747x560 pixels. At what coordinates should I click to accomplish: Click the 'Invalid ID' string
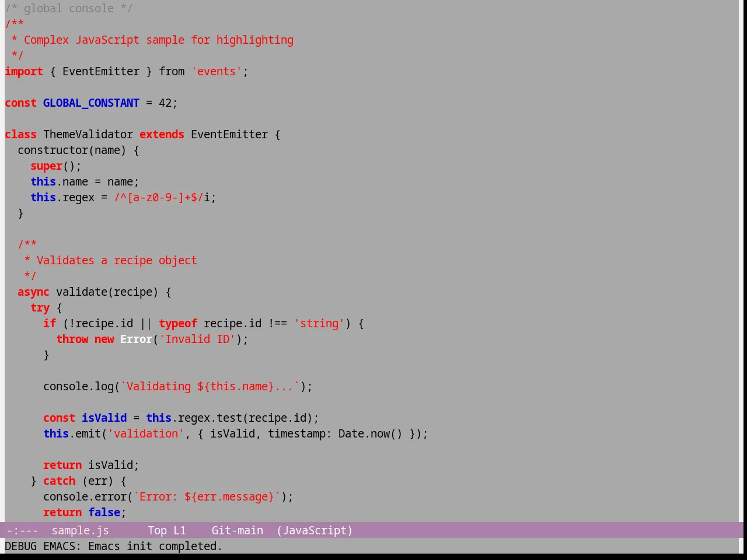197,339
